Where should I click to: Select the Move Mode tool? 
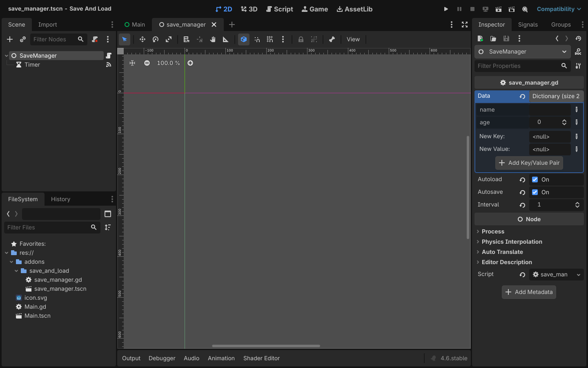143,39
